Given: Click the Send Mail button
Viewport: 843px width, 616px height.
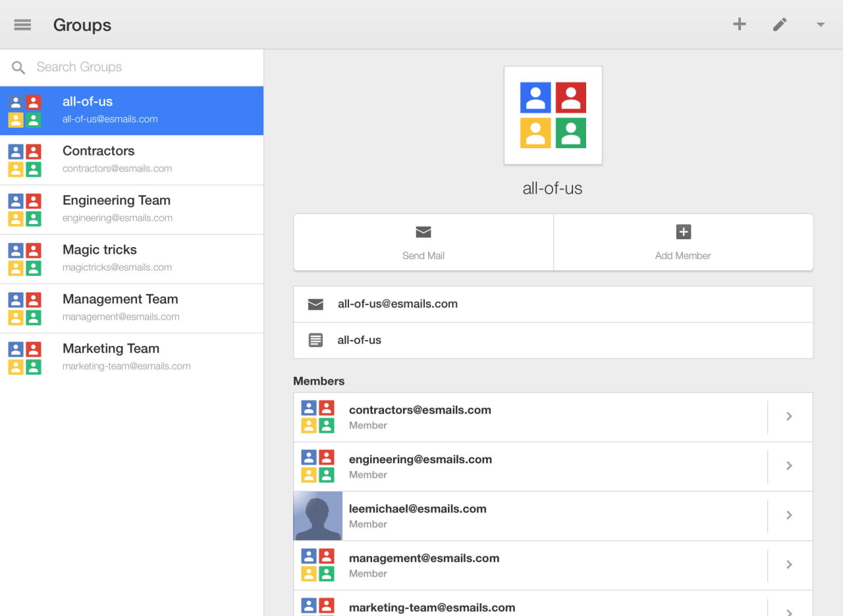Looking at the screenshot, I should [423, 242].
